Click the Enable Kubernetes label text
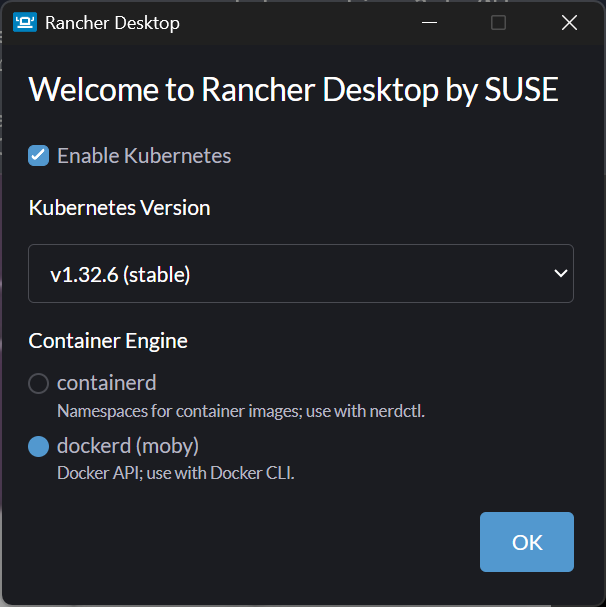This screenshot has height=607, width=606. coord(144,156)
